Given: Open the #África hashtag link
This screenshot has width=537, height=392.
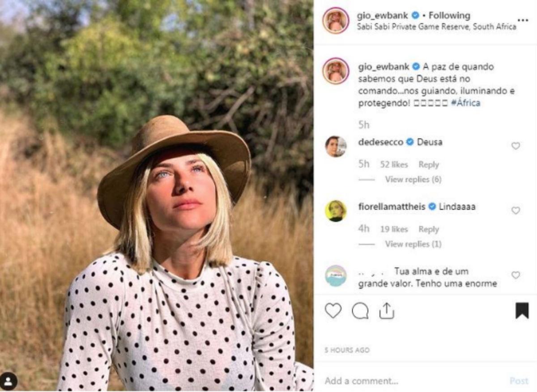Looking at the screenshot, I should (466, 103).
